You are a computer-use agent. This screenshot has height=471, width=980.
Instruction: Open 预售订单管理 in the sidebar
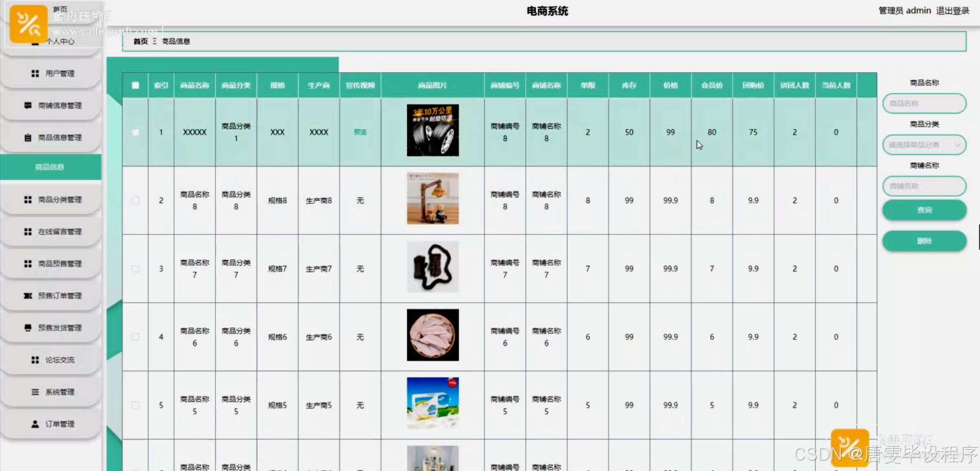coord(51,295)
